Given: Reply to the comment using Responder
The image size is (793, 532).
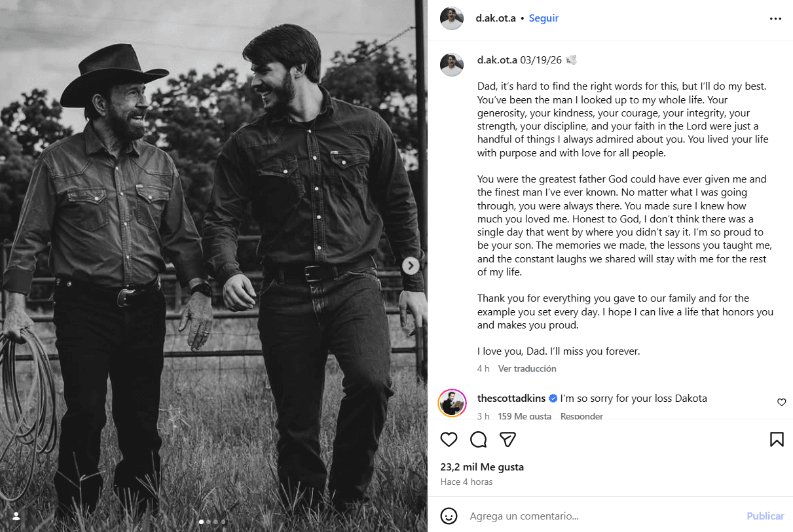Looking at the screenshot, I should pyautogui.click(x=581, y=416).
